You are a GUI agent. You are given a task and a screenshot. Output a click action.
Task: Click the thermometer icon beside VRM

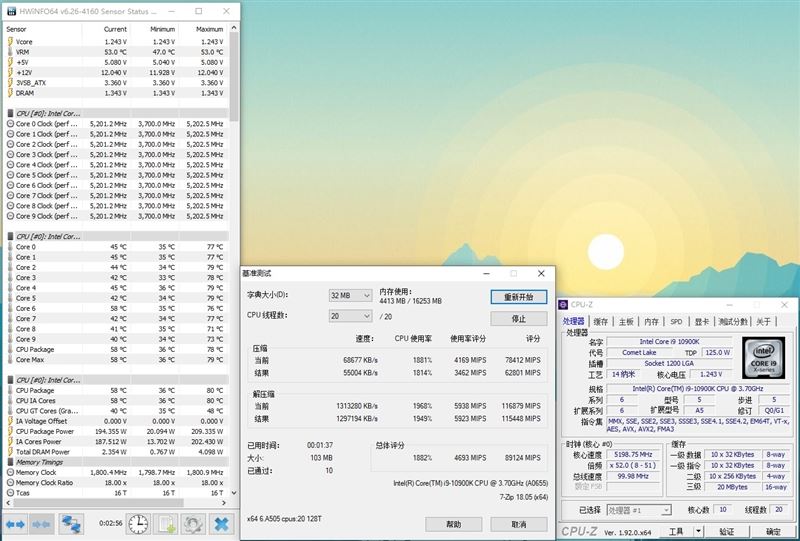pyautogui.click(x=11, y=52)
